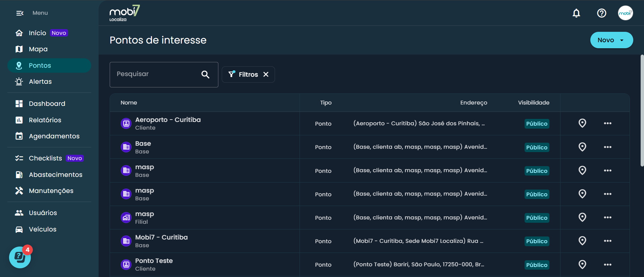Screen dimensions: 644x277
Task: Expand actions menu for Mobi7 - Curitiba
Action: (607, 241)
